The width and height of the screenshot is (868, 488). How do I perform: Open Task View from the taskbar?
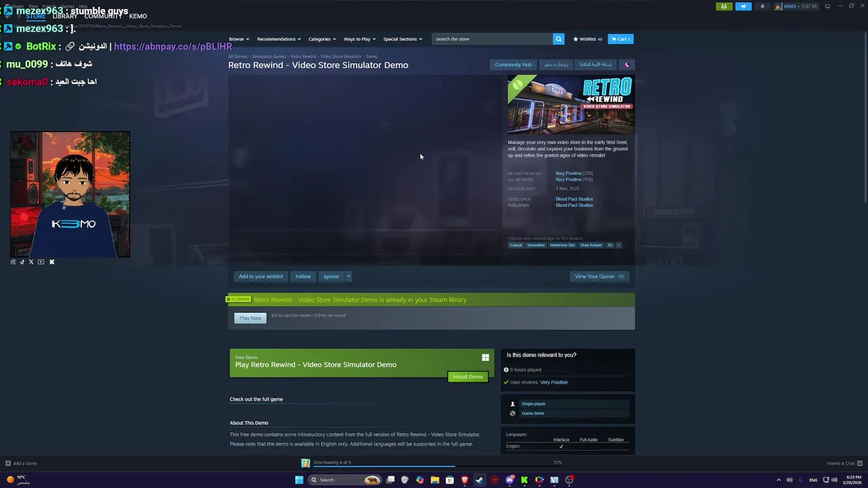click(x=391, y=480)
